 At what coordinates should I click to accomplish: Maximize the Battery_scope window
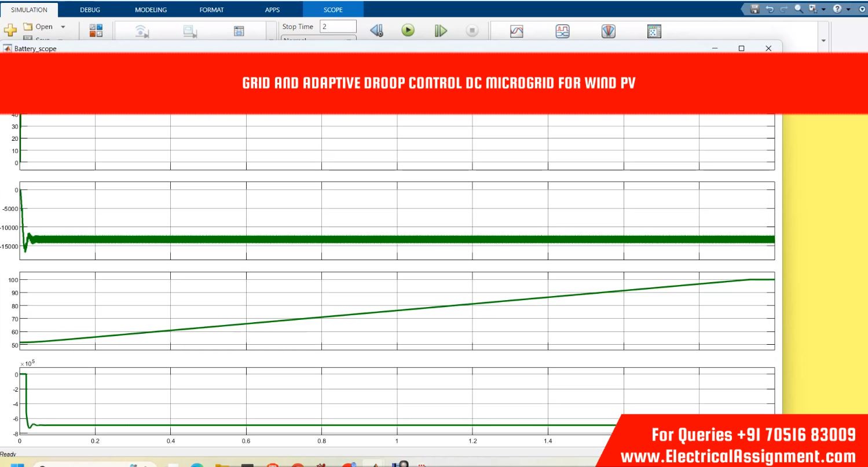[741, 49]
